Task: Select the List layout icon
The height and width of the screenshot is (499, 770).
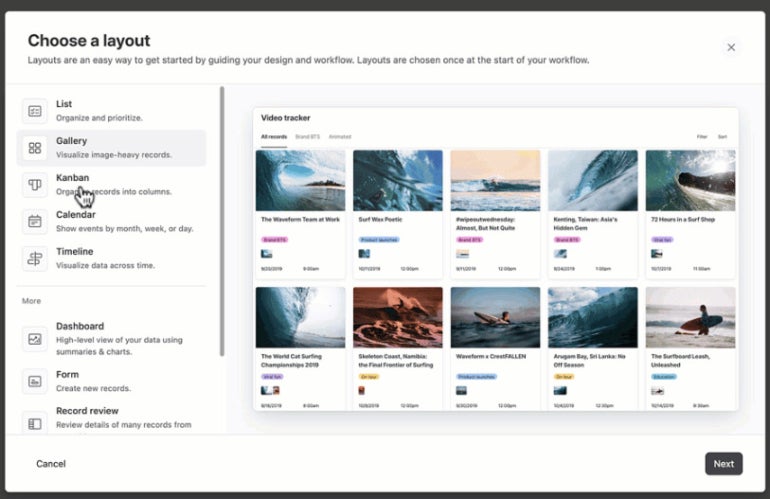Action: coord(35,111)
